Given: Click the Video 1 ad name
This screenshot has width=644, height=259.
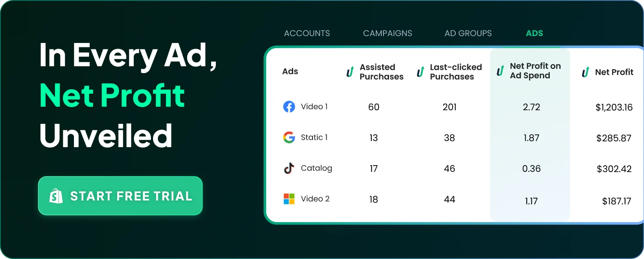Looking at the screenshot, I should [x=314, y=107].
